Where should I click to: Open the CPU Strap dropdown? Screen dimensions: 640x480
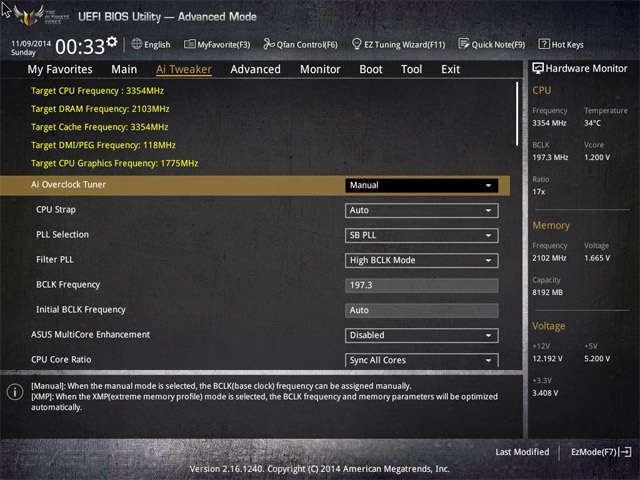pyautogui.click(x=422, y=210)
